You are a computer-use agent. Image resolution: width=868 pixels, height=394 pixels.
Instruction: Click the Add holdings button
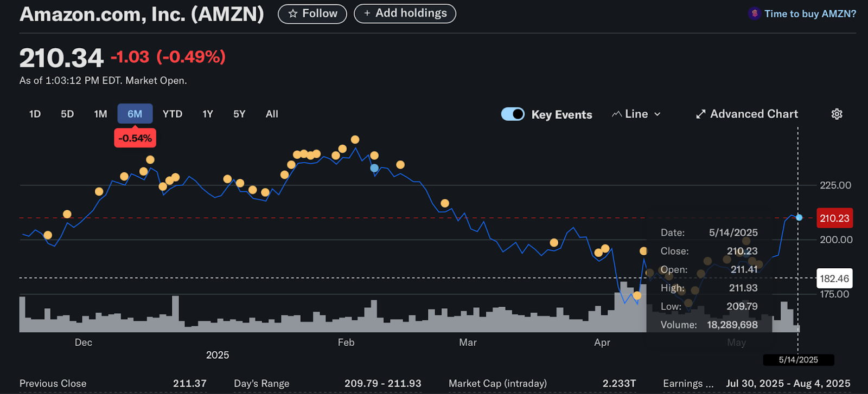pyautogui.click(x=405, y=14)
